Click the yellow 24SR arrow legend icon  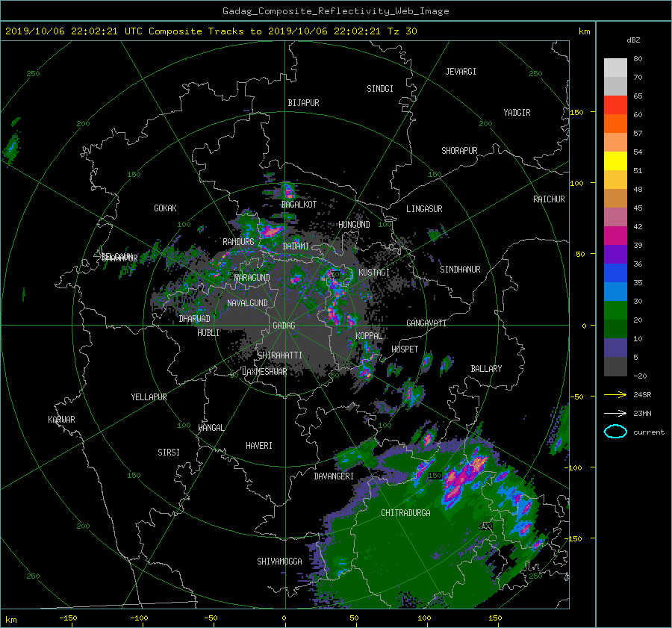[615, 394]
